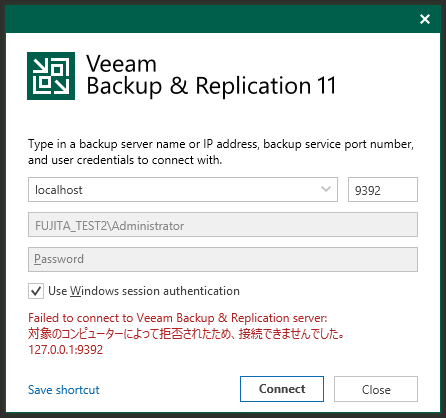Image resolution: width=446 pixels, height=418 pixels.
Task: Click the instruction text about backup server name
Action: [x=221, y=144]
